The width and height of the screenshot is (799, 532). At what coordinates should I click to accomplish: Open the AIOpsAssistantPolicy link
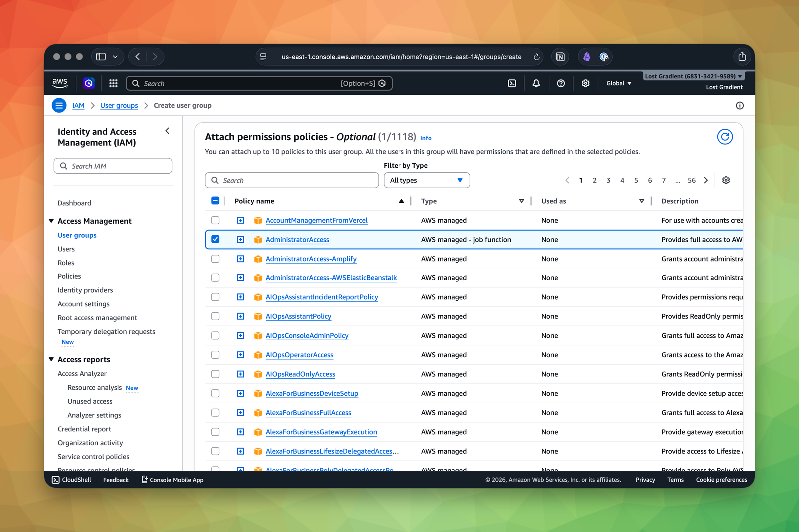tap(298, 316)
